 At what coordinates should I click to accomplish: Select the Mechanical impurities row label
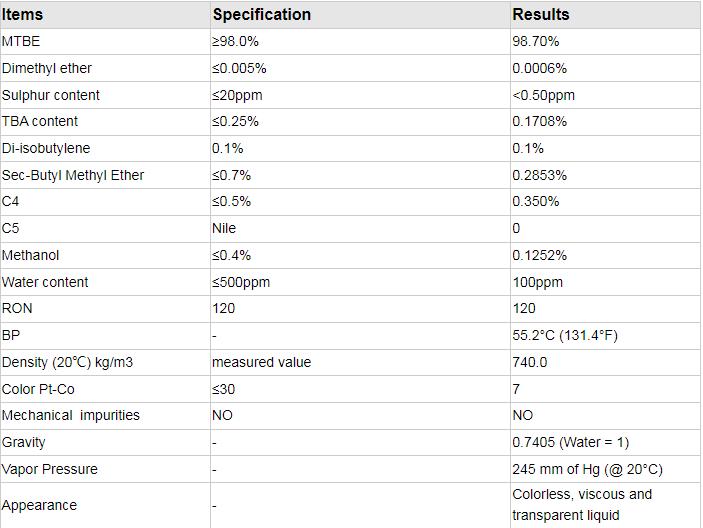(x=71, y=415)
